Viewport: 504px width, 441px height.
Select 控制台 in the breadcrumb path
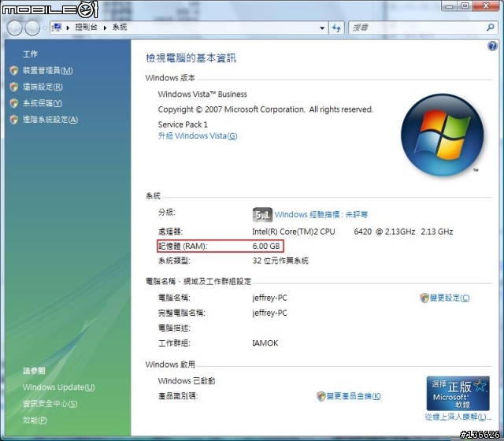[x=86, y=28]
